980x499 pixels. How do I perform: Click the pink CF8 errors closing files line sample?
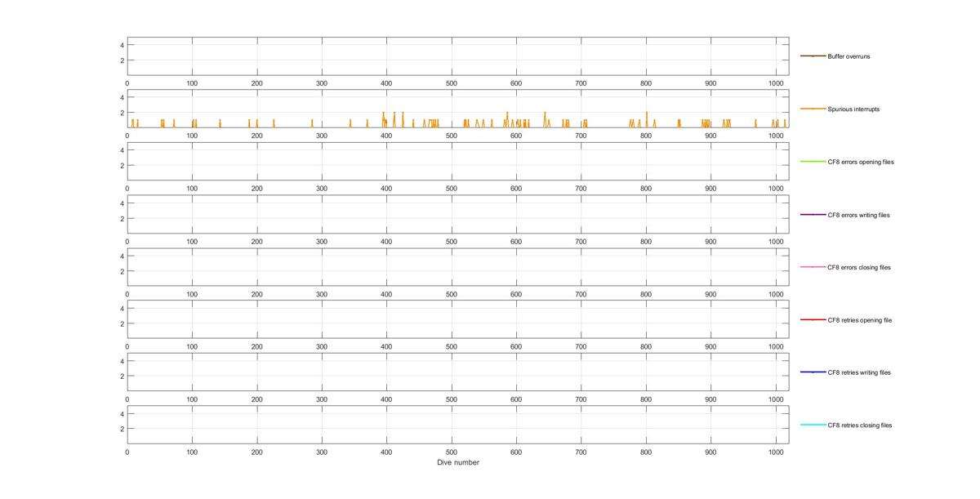[813, 267]
